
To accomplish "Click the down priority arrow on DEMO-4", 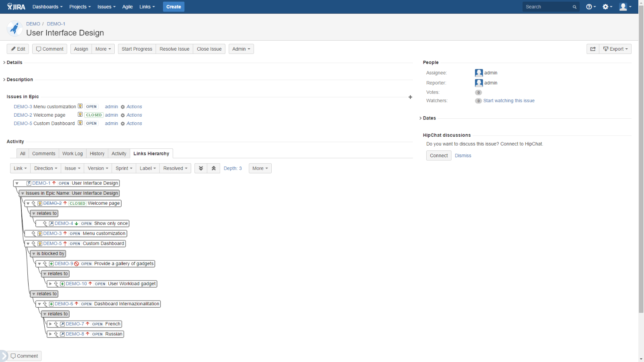I will (x=76, y=224).
